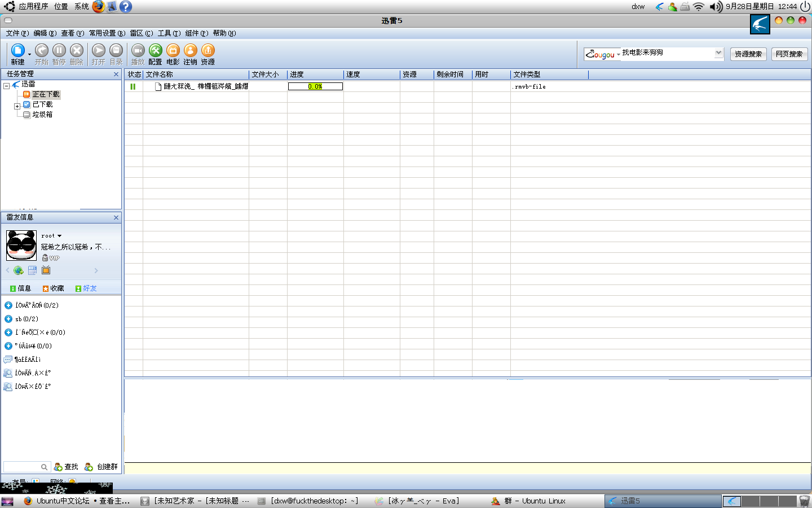Click the globe homepage icon under avatar
The height and width of the screenshot is (508, 812).
click(x=19, y=270)
